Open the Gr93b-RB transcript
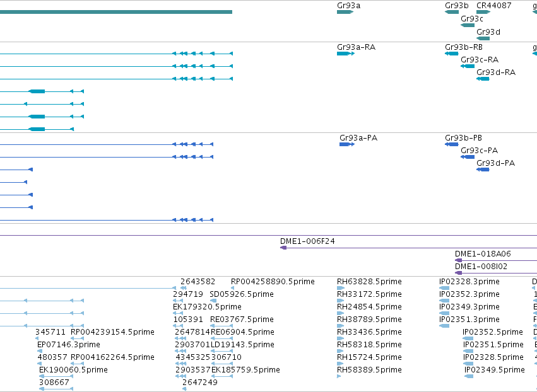Screen dimensions: 537x392 point(452,54)
